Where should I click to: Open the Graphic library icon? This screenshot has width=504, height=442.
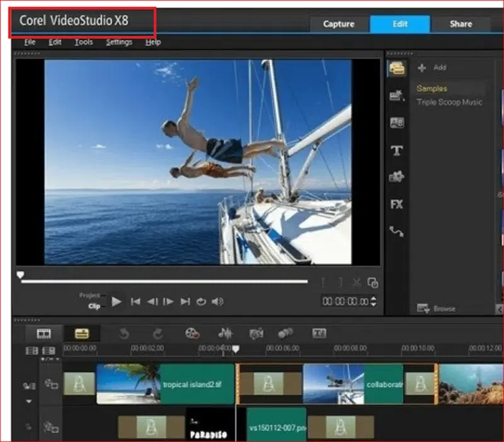pyautogui.click(x=397, y=177)
